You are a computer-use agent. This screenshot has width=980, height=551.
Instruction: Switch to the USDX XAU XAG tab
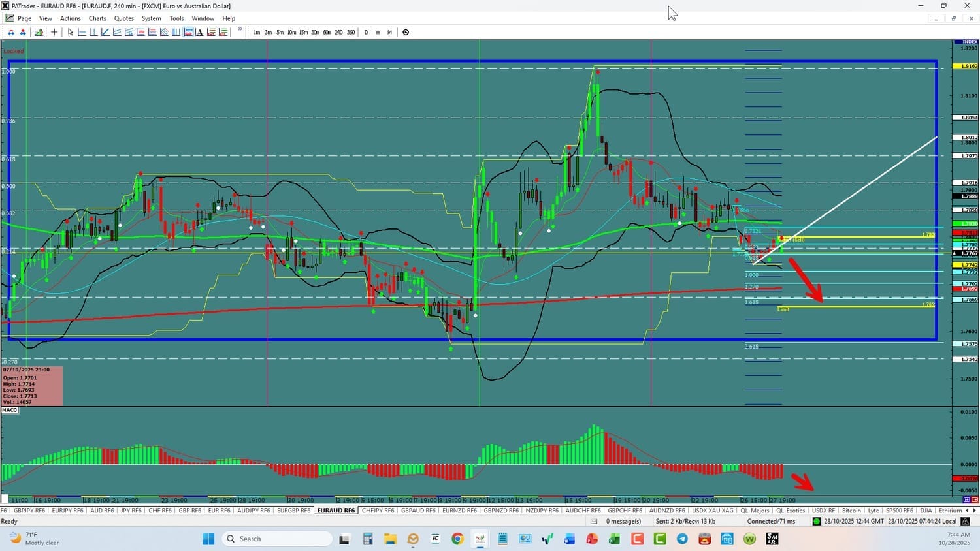coord(713,511)
